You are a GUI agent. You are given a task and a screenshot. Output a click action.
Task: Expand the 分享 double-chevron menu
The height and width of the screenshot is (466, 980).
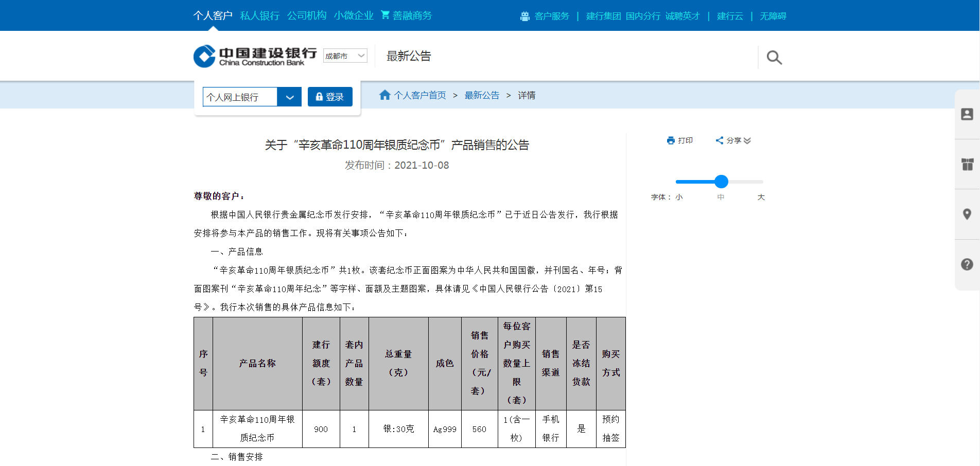[x=747, y=140]
